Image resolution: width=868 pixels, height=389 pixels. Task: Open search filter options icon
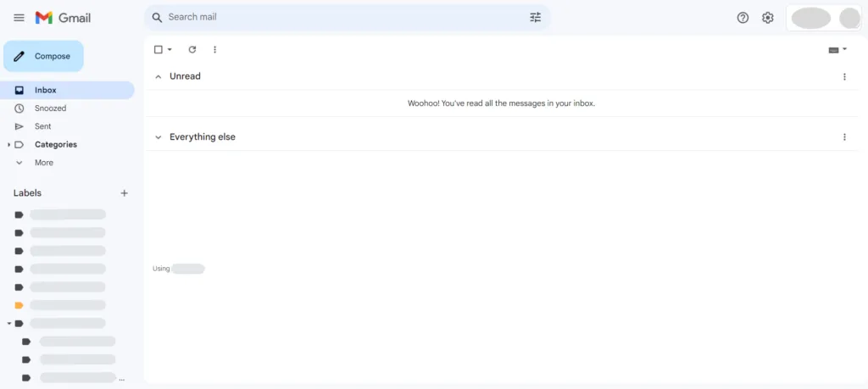536,17
